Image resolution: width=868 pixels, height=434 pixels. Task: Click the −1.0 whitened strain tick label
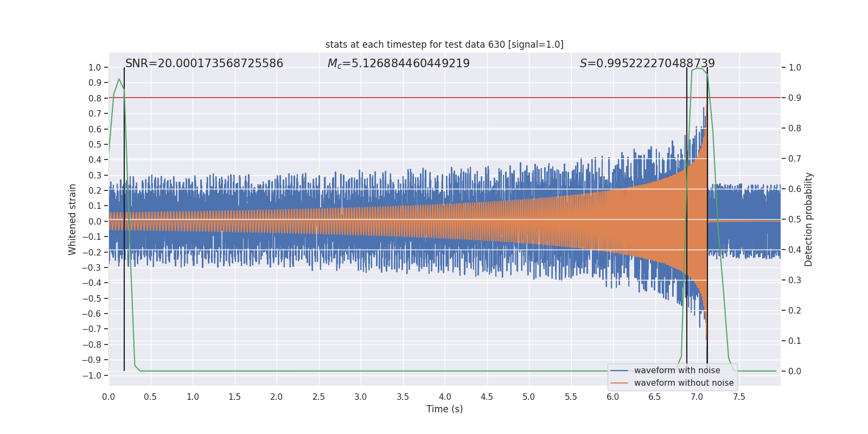[92, 375]
